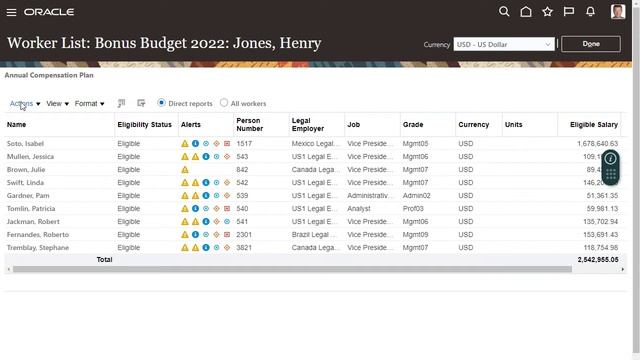The height and width of the screenshot is (360, 640).
Task: Click the job cell Analyst
Action: click(358, 209)
